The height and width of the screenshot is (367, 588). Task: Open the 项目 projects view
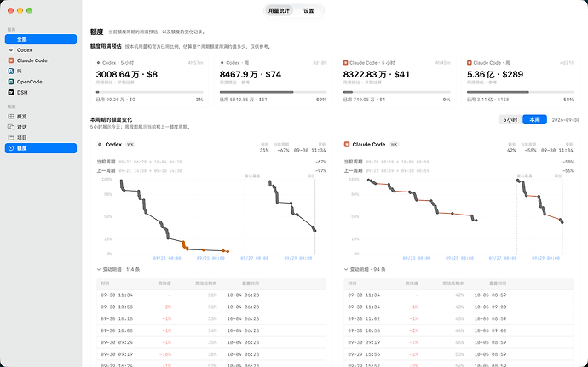click(41, 138)
